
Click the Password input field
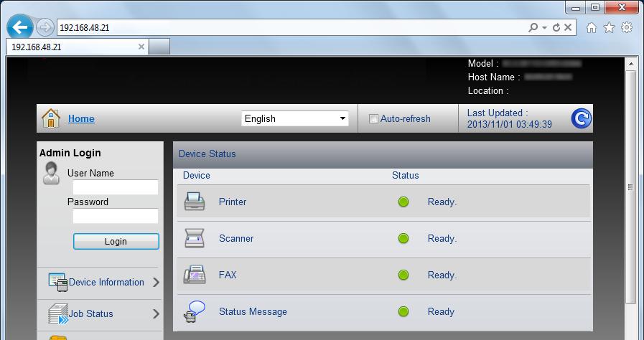click(116, 216)
